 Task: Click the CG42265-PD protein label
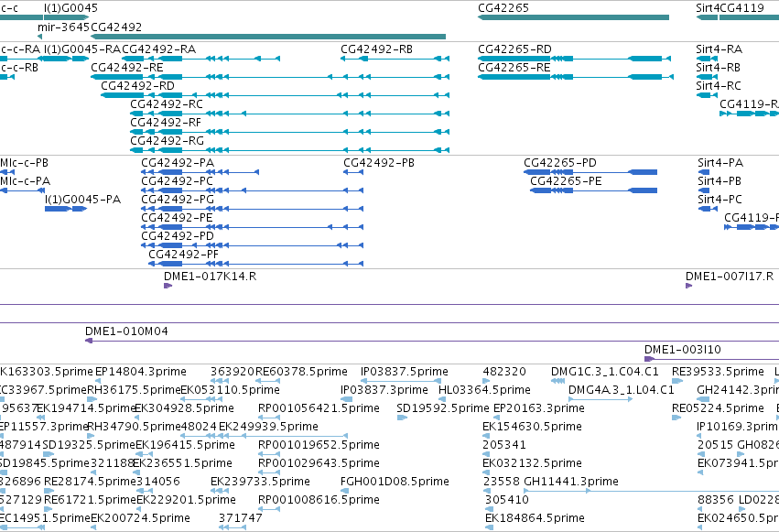click(560, 163)
